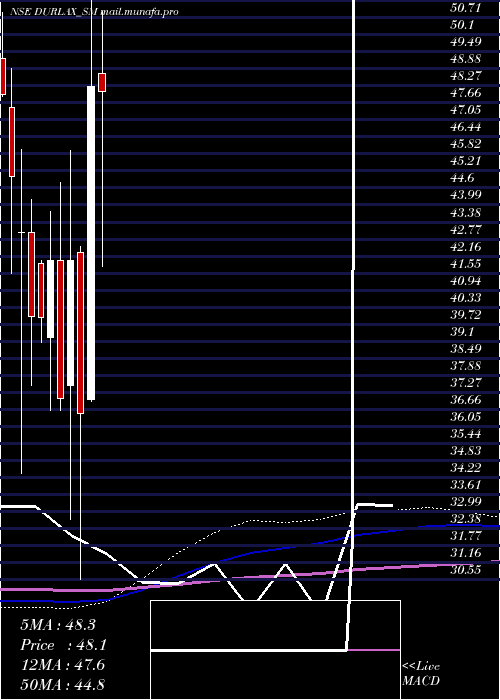Click the 12MA : 47.6 readout
The height and width of the screenshot is (700, 500).
point(63,665)
